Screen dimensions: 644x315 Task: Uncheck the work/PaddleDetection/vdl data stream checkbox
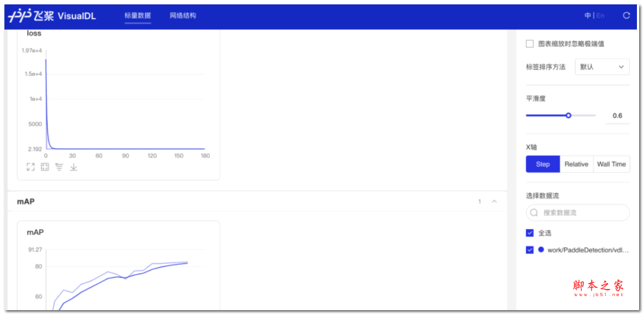pos(530,250)
